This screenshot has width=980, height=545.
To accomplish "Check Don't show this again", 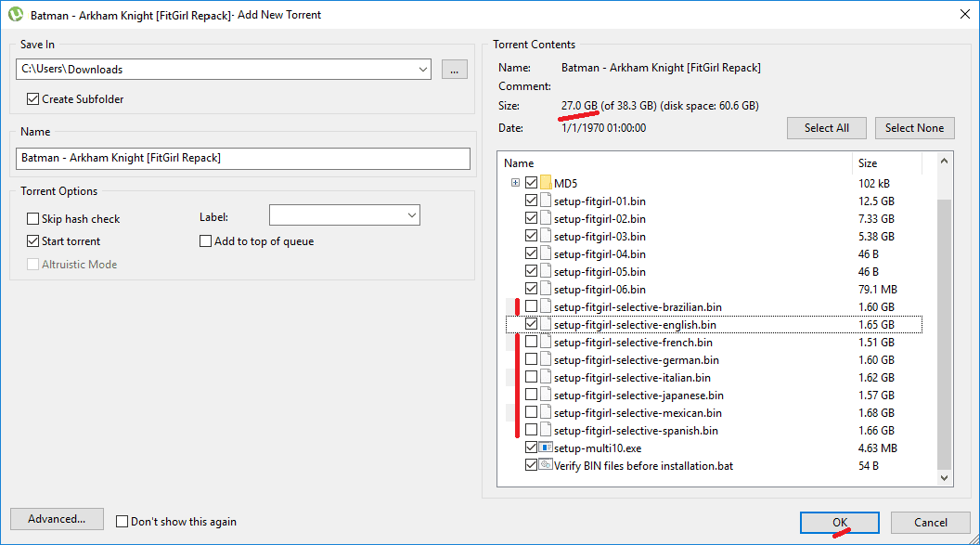I will click(122, 521).
